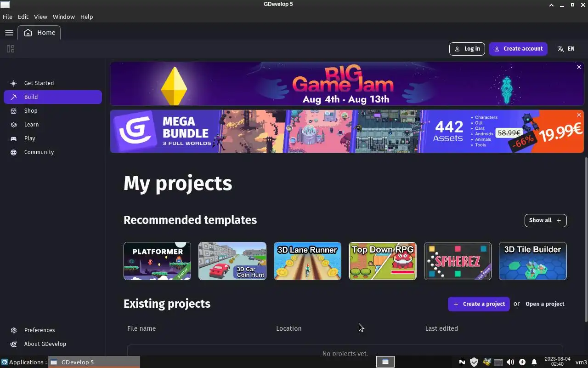Go to the Play section

pos(53,138)
